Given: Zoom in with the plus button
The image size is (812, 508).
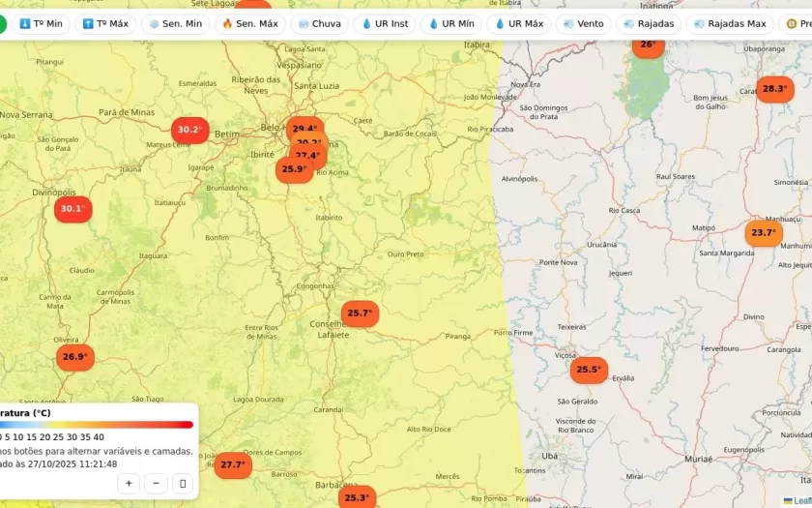Looking at the screenshot, I should 129,484.
